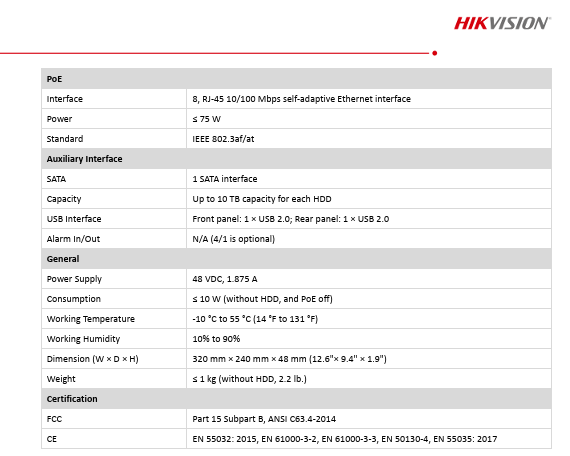Click the 'Consumption' label cell
The height and width of the screenshot is (456, 570).
click(x=114, y=299)
